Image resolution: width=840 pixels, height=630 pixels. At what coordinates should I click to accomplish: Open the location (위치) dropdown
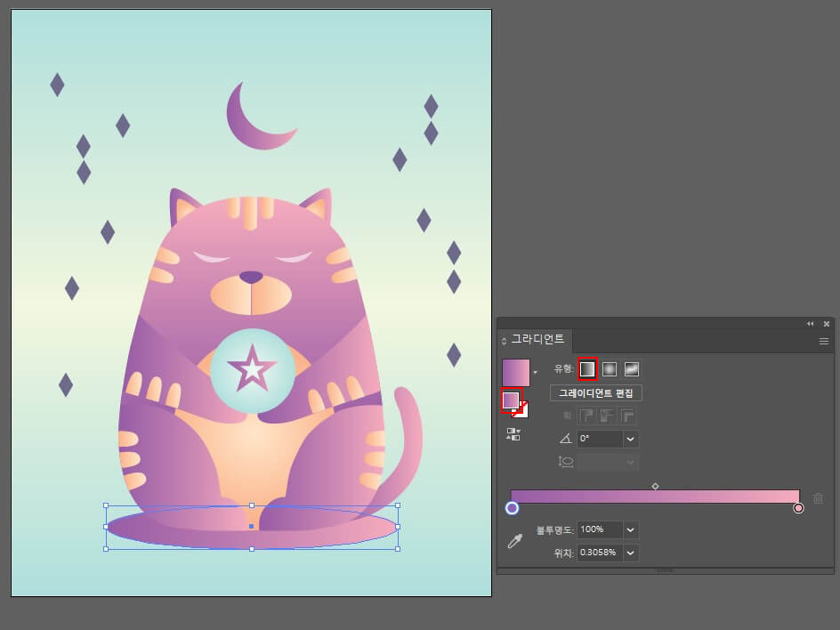point(631,553)
